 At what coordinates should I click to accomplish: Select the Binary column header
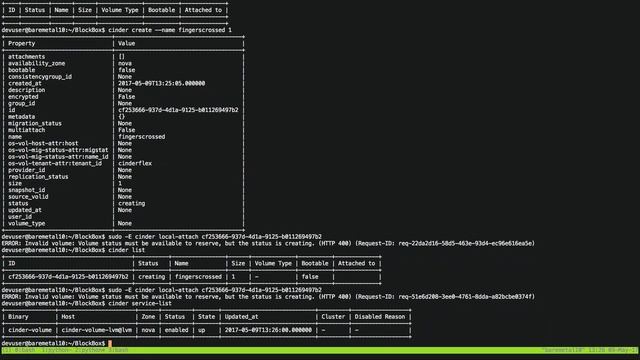[18, 317]
